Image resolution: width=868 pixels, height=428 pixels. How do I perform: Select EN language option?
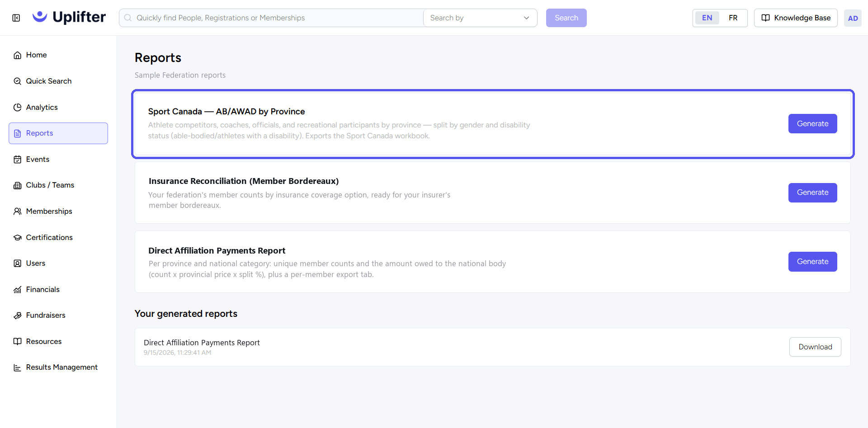click(707, 18)
